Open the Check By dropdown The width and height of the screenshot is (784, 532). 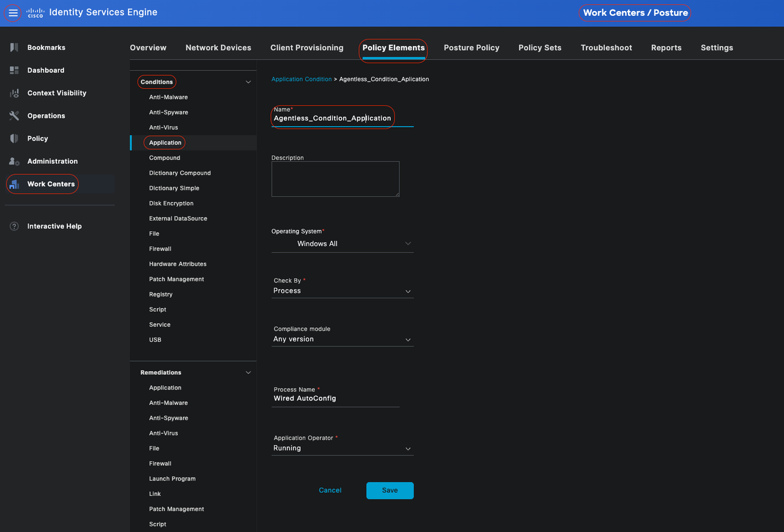(x=342, y=291)
